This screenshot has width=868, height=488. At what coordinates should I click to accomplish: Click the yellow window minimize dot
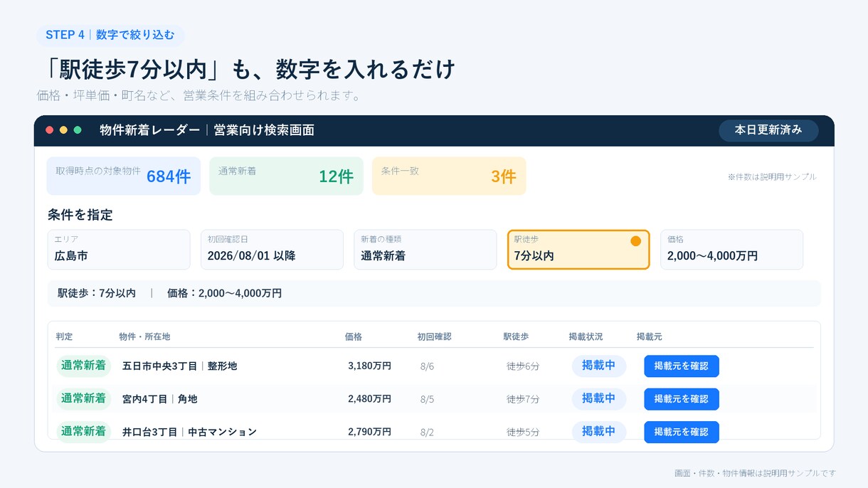tap(63, 130)
